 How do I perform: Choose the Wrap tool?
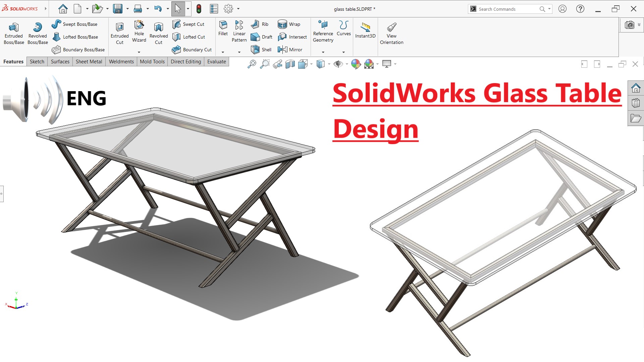pos(289,24)
